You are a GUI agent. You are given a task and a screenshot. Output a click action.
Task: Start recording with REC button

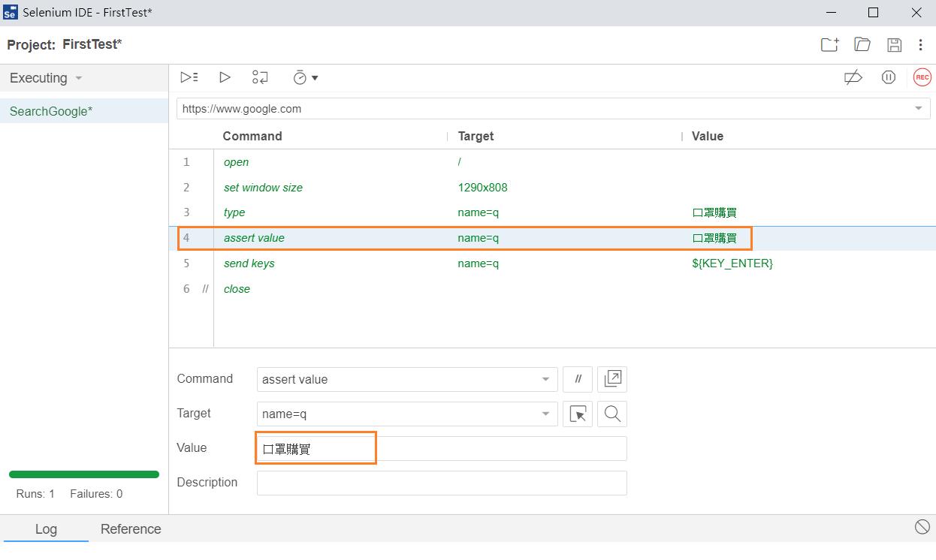[922, 77]
